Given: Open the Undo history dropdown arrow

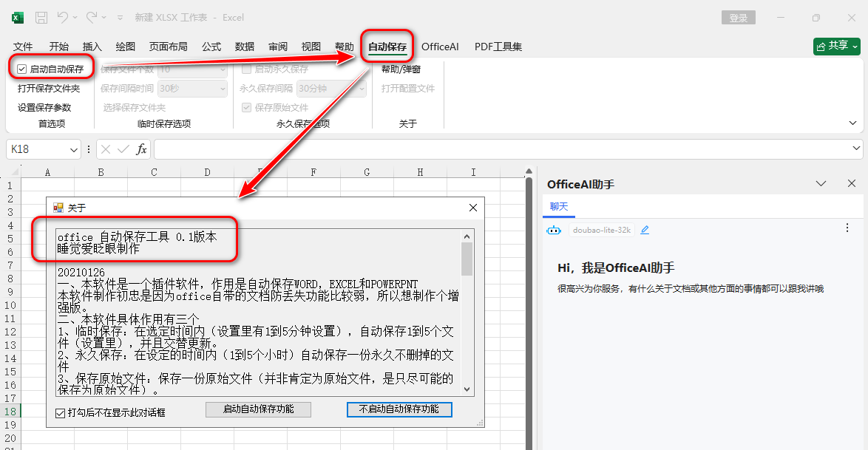Looking at the screenshot, I should (x=75, y=18).
